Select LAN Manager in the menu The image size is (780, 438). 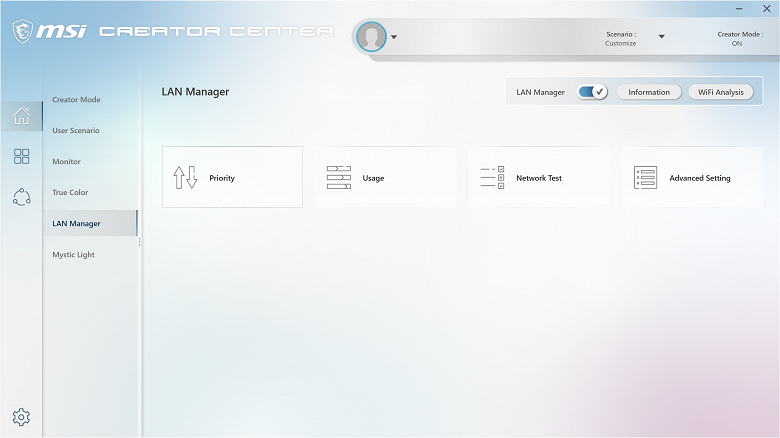point(76,223)
